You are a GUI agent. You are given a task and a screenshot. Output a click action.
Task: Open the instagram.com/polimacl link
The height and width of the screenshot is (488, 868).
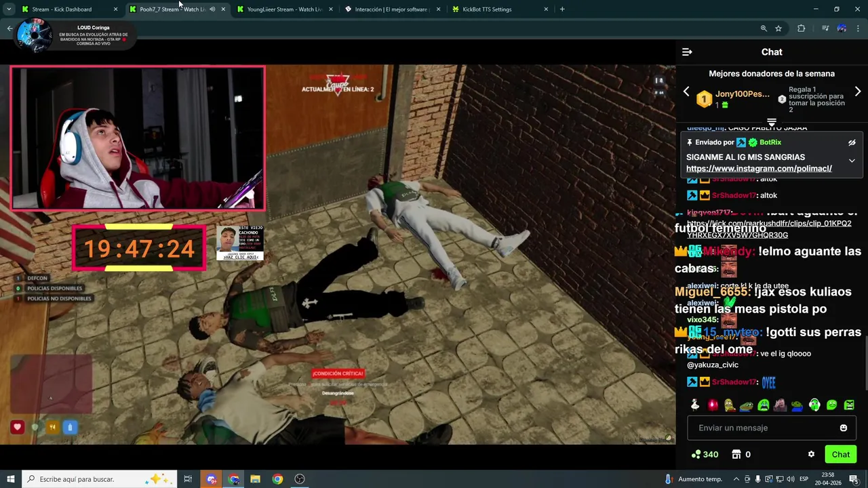[759, 169]
